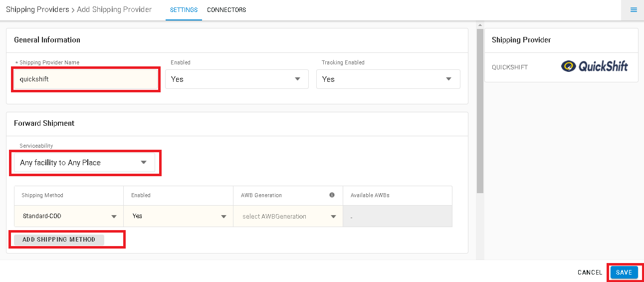The width and height of the screenshot is (644, 282).
Task: Open the Tracking Enabled dropdown
Action: [x=388, y=79]
